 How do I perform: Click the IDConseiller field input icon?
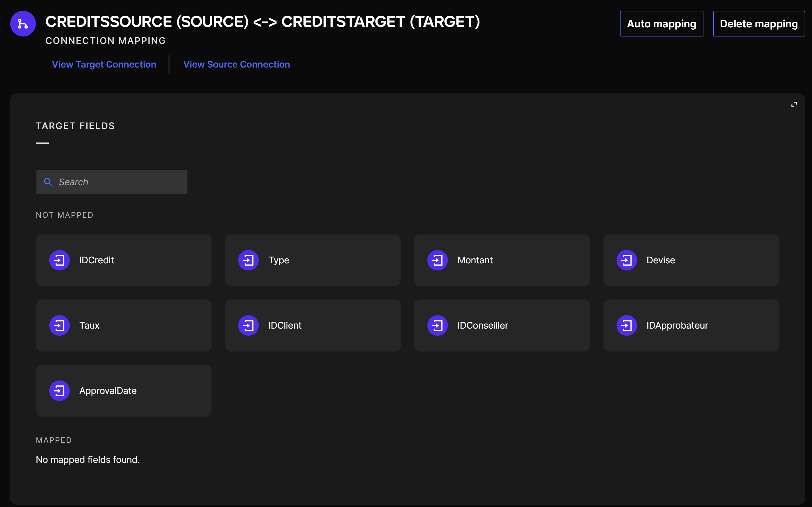point(437,325)
